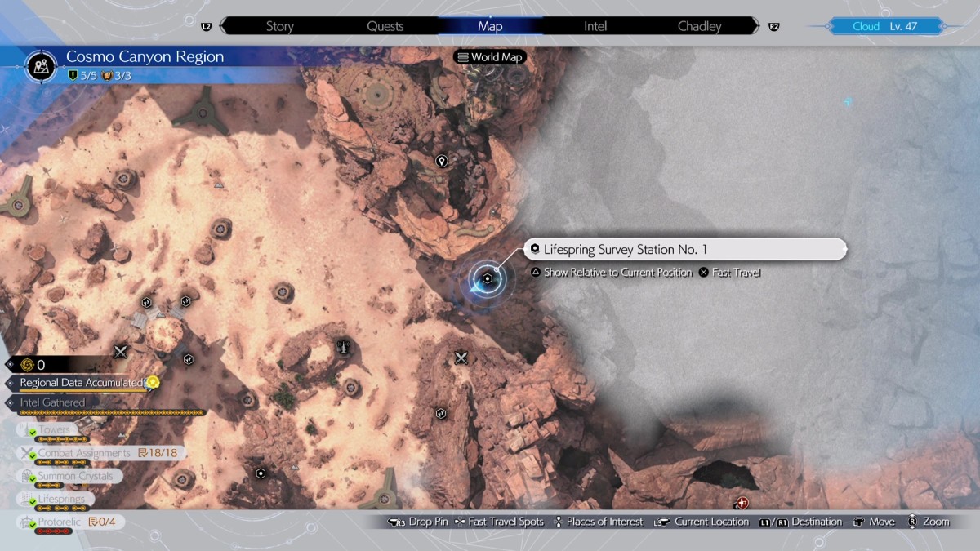
Task: Click the Zoom stick hint
Action: tap(929, 522)
